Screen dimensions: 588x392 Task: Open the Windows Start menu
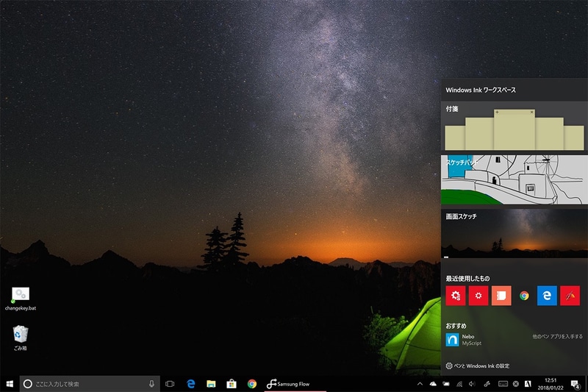tap(10, 384)
